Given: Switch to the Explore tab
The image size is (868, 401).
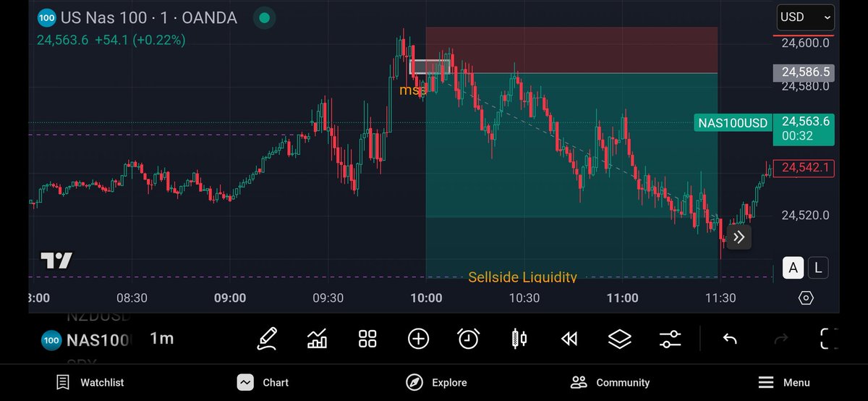Looking at the screenshot, I should pyautogui.click(x=436, y=383).
